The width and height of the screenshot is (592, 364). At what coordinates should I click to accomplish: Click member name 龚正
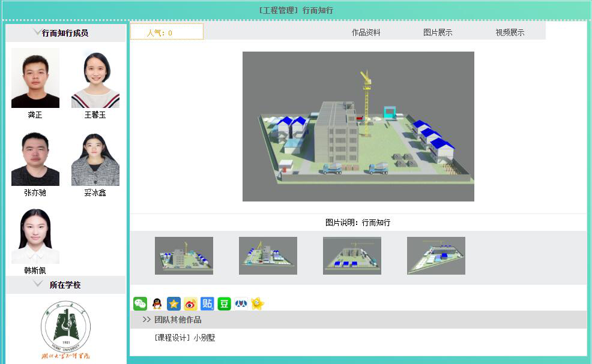[x=35, y=115]
